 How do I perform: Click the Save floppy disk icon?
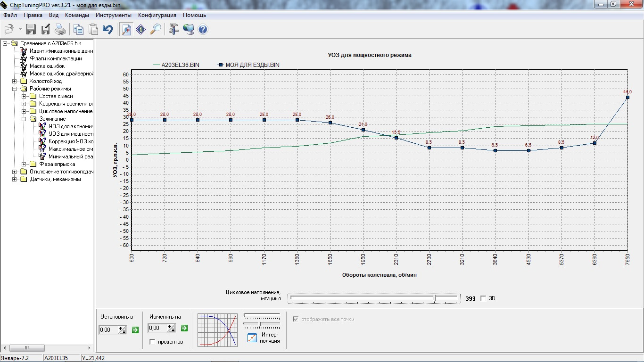(31, 30)
